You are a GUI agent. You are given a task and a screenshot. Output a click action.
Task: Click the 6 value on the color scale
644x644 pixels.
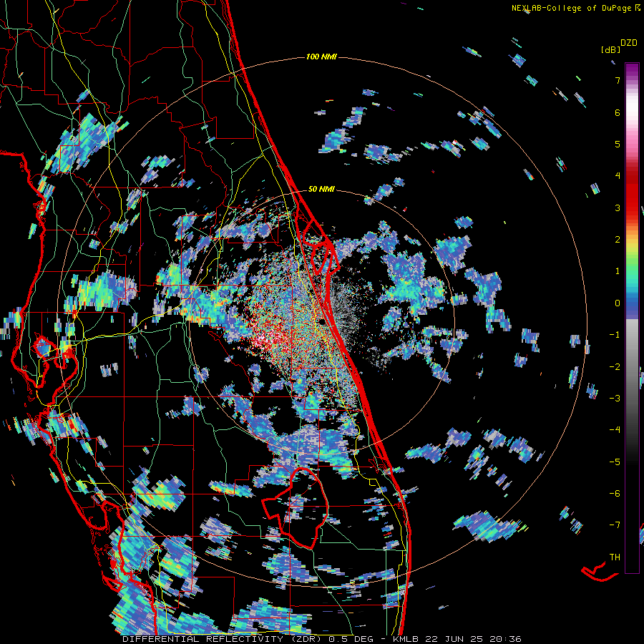pyautogui.click(x=618, y=112)
